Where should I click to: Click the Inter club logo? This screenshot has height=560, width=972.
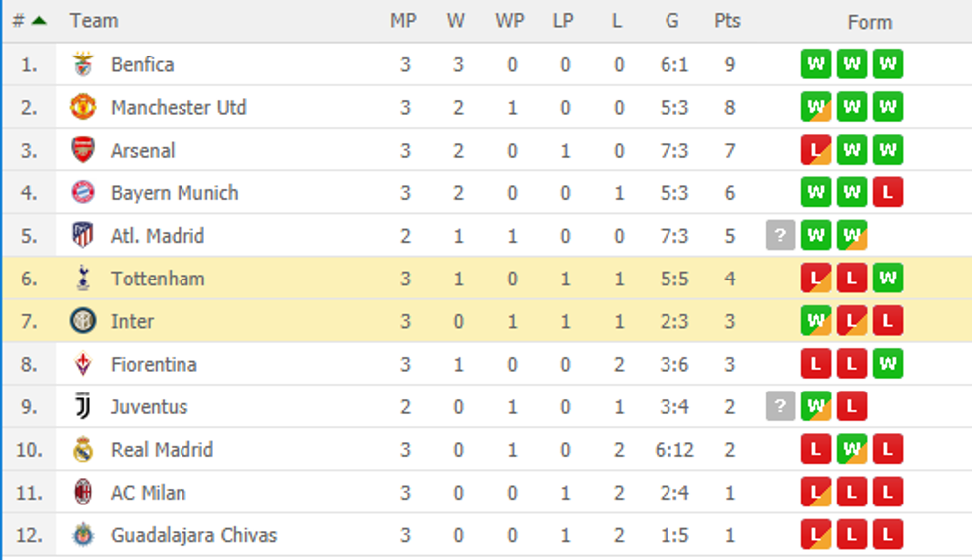(x=83, y=321)
